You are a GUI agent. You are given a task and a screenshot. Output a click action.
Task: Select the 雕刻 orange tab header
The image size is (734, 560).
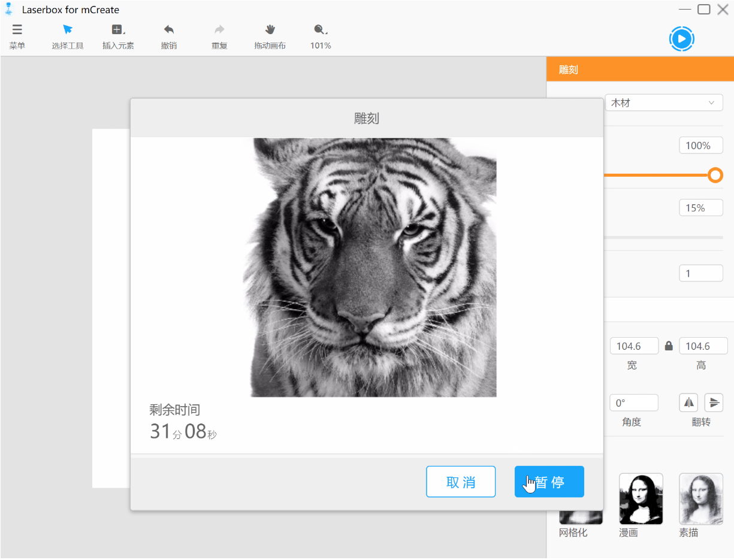640,69
